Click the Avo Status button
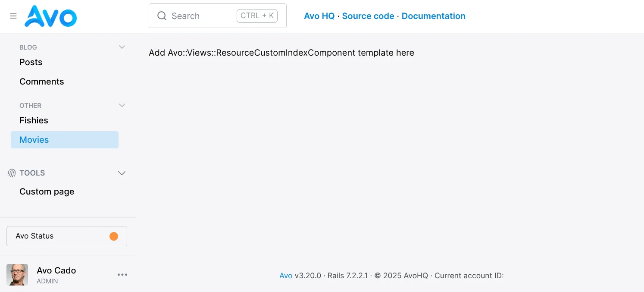The image size is (644, 292). (x=67, y=236)
